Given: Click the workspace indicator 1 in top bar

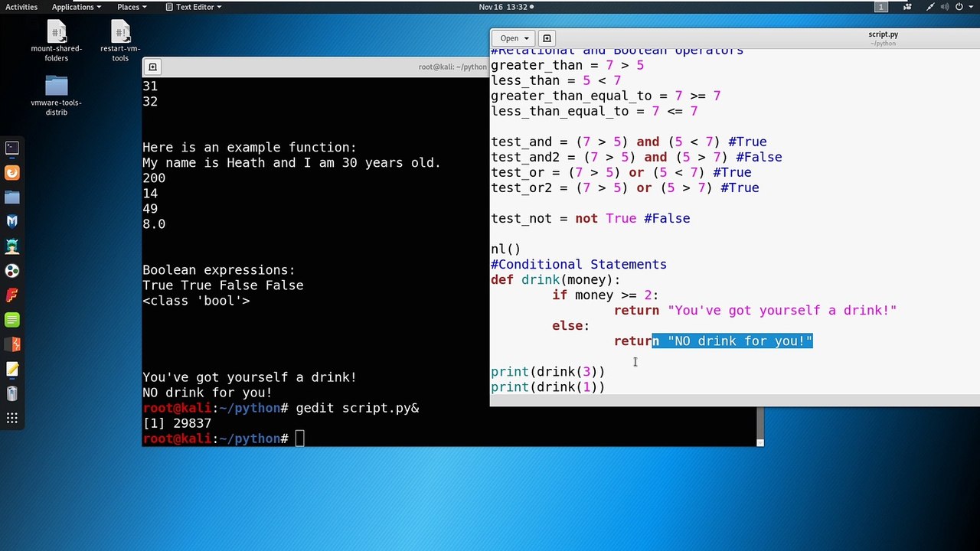Looking at the screenshot, I should click(x=881, y=7).
